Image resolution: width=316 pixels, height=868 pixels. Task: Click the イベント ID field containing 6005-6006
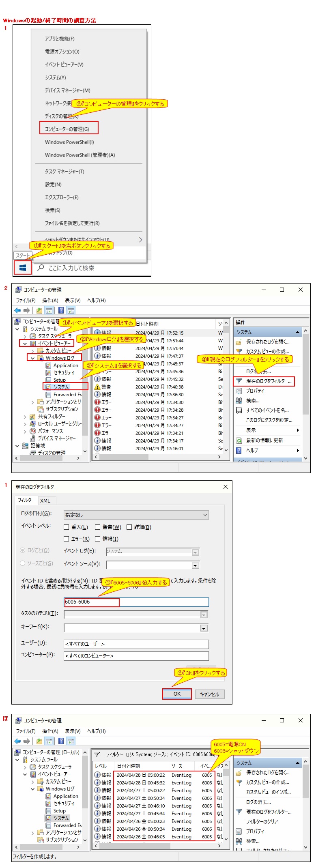pos(136,602)
